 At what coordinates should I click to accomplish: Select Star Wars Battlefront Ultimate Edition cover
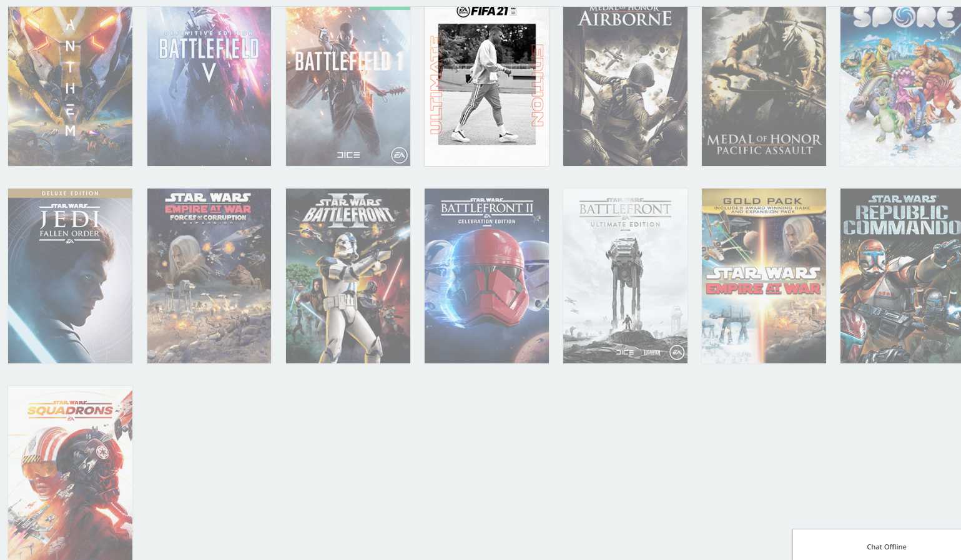pos(625,276)
